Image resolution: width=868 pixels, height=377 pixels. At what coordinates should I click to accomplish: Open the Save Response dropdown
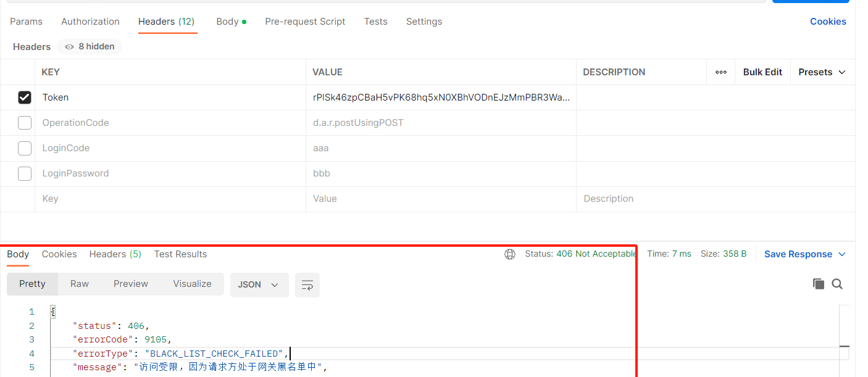click(804, 254)
